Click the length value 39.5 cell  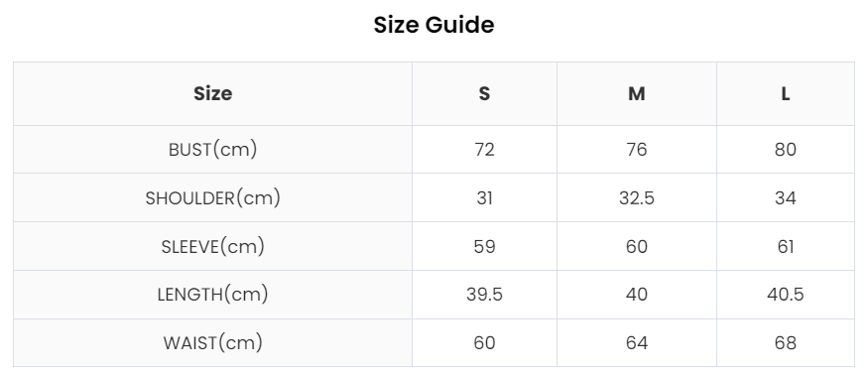(484, 295)
